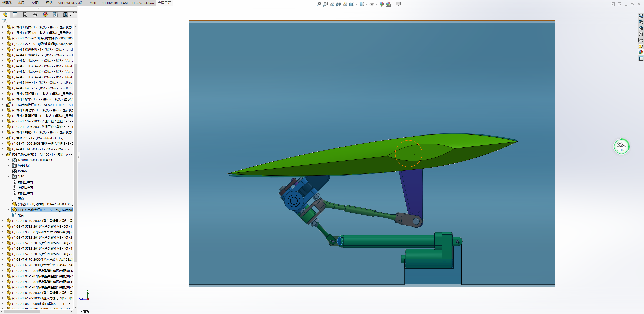Image resolution: width=644 pixels, height=314 pixels.
Task: Open the DisplayManager color sphere tab
Action: click(45, 15)
